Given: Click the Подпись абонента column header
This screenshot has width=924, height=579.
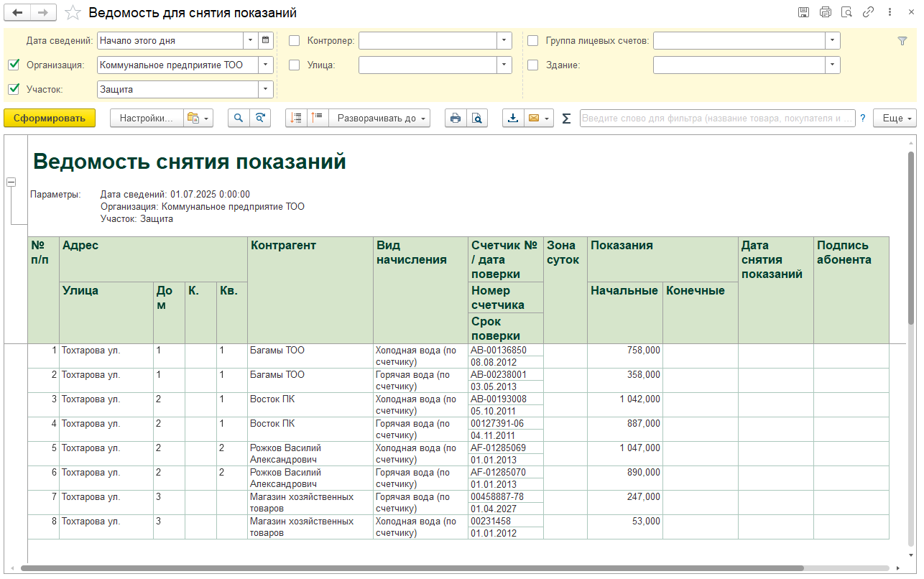Looking at the screenshot, I should [851, 290].
